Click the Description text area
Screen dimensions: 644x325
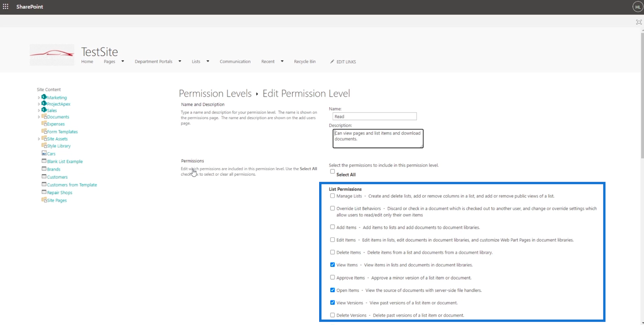click(x=378, y=139)
